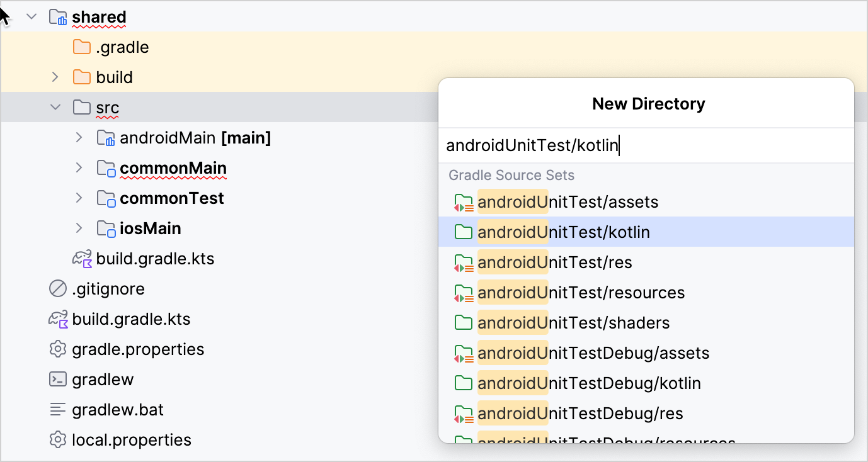
Task: Click the green folder icon beside androidUnitTest/shaders
Action: [464, 322]
